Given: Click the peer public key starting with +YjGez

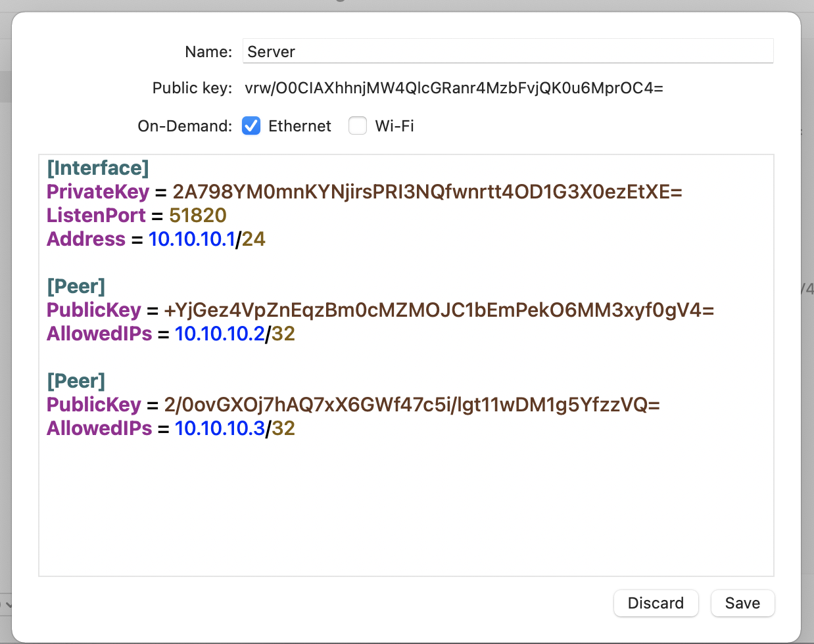Looking at the screenshot, I should pyautogui.click(x=439, y=310).
